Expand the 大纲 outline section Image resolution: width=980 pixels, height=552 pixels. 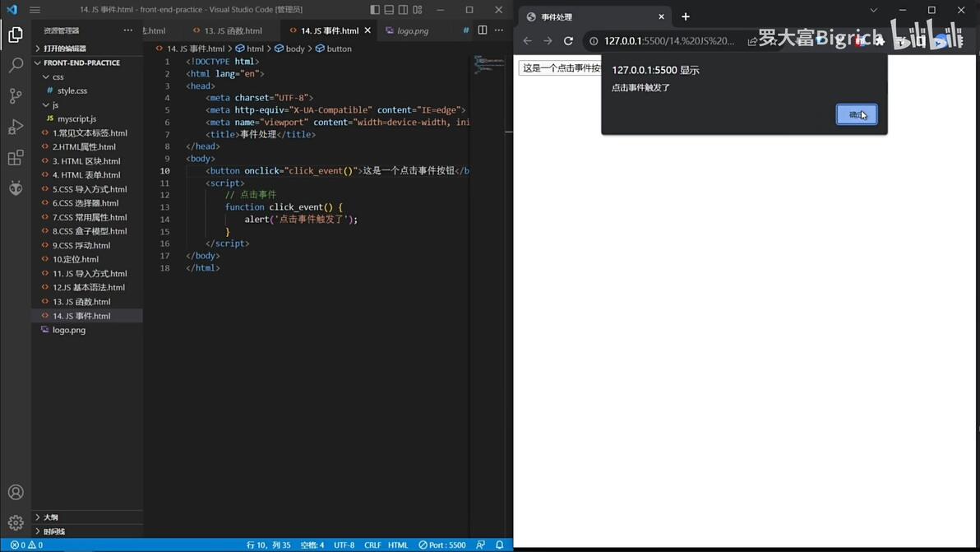[51, 517]
